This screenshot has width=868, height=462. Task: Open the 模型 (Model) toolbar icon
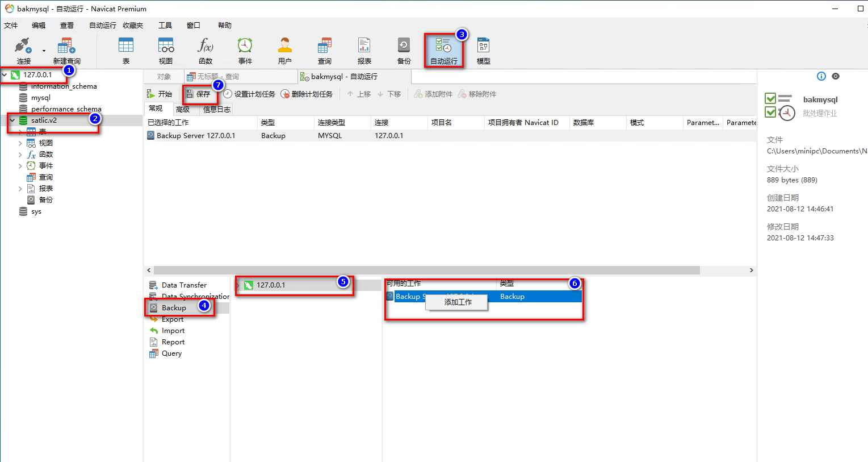484,51
